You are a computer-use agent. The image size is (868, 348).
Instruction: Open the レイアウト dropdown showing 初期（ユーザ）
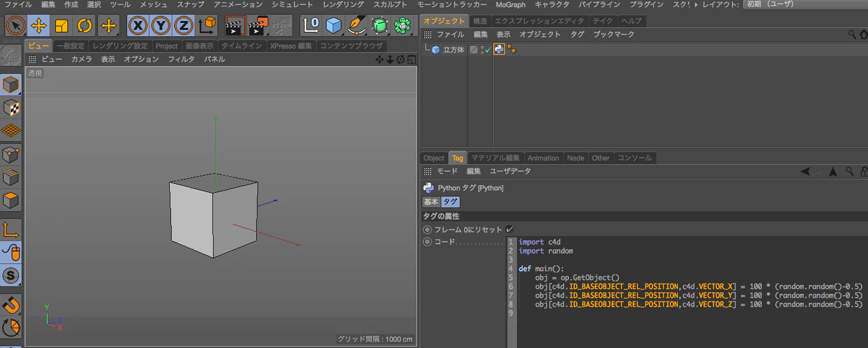tap(804, 4)
